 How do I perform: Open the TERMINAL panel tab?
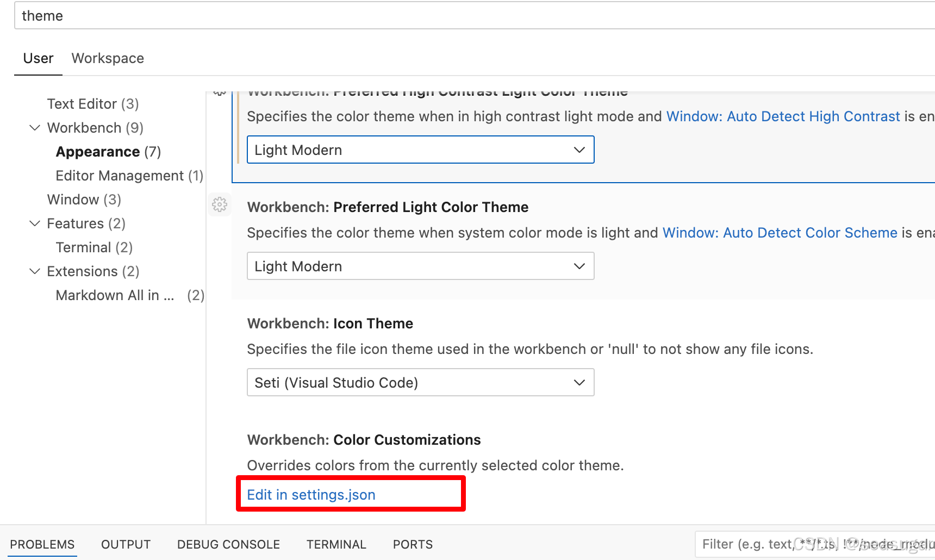click(336, 544)
